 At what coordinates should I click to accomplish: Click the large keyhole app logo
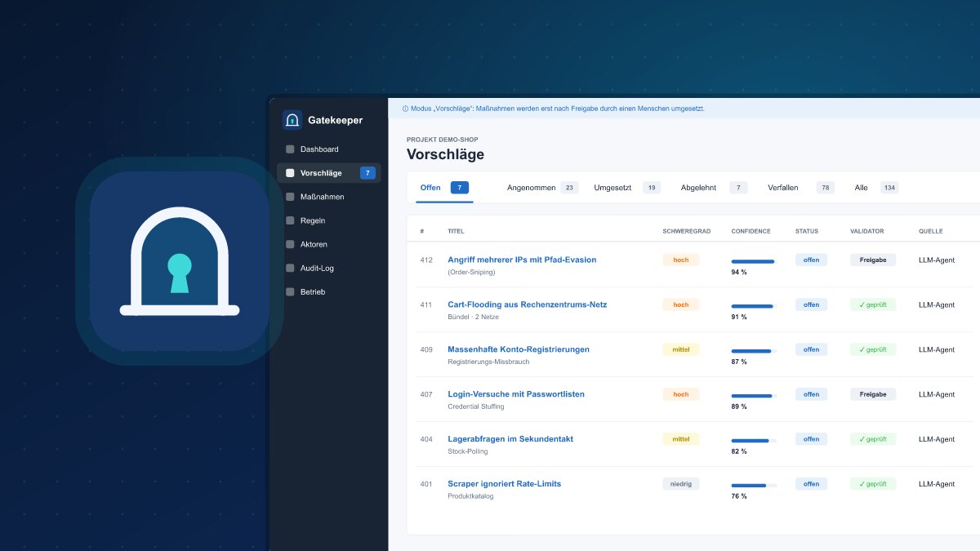(x=180, y=261)
